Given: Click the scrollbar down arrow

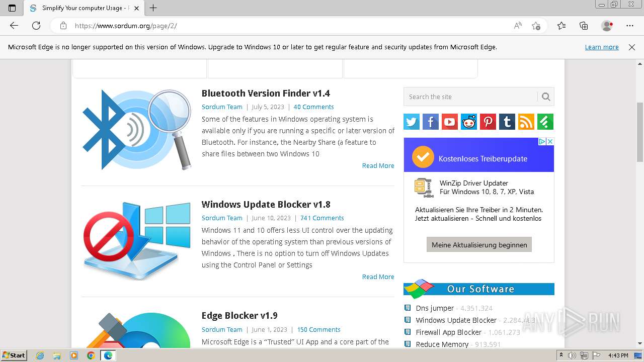Looking at the screenshot, I should (x=640, y=344).
